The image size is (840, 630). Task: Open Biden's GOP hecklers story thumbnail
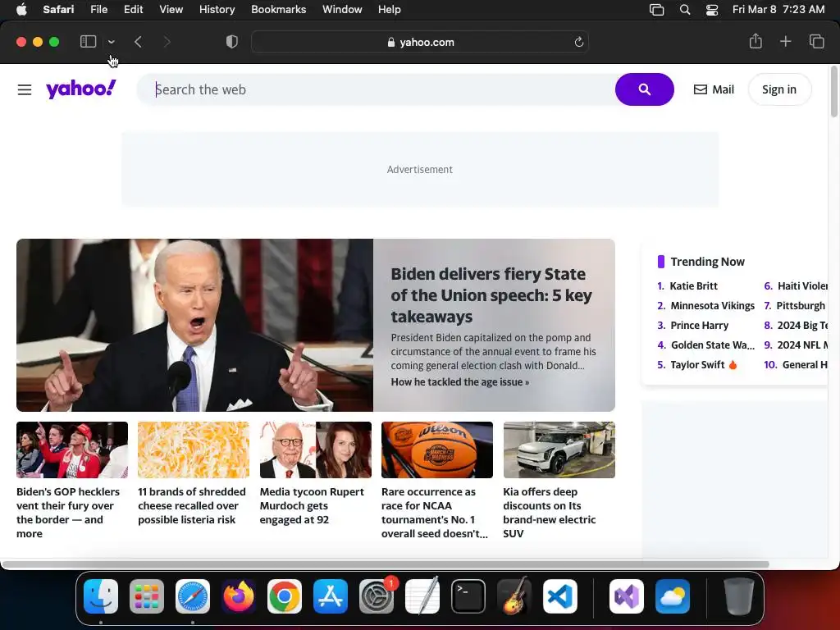coord(72,450)
